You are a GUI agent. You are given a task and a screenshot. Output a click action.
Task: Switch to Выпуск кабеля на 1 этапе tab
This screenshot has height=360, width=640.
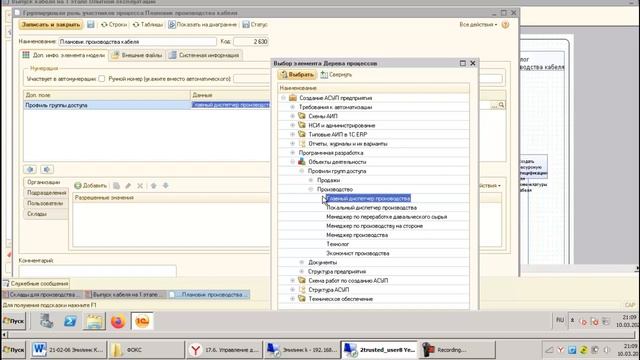(x=125, y=294)
